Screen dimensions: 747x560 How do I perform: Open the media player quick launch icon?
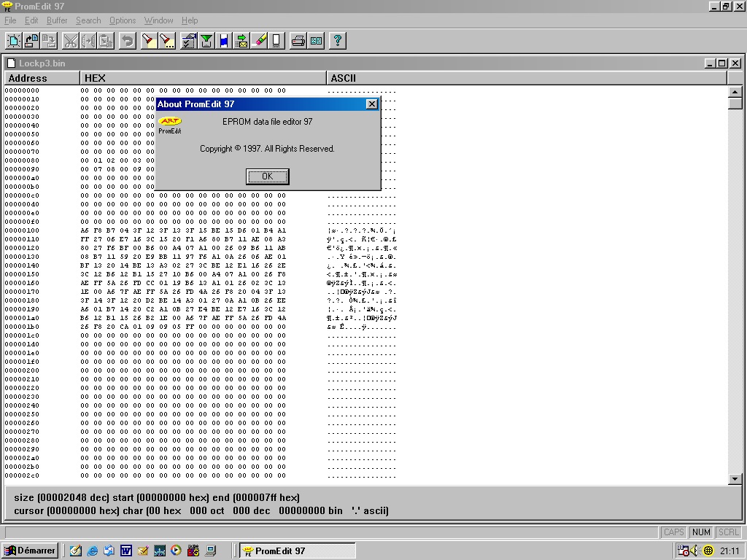coord(176,551)
